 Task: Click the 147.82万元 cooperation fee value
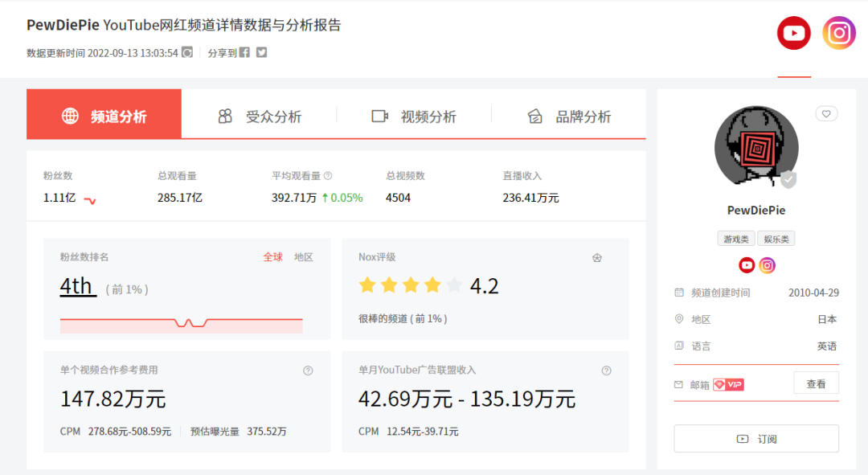(x=113, y=399)
